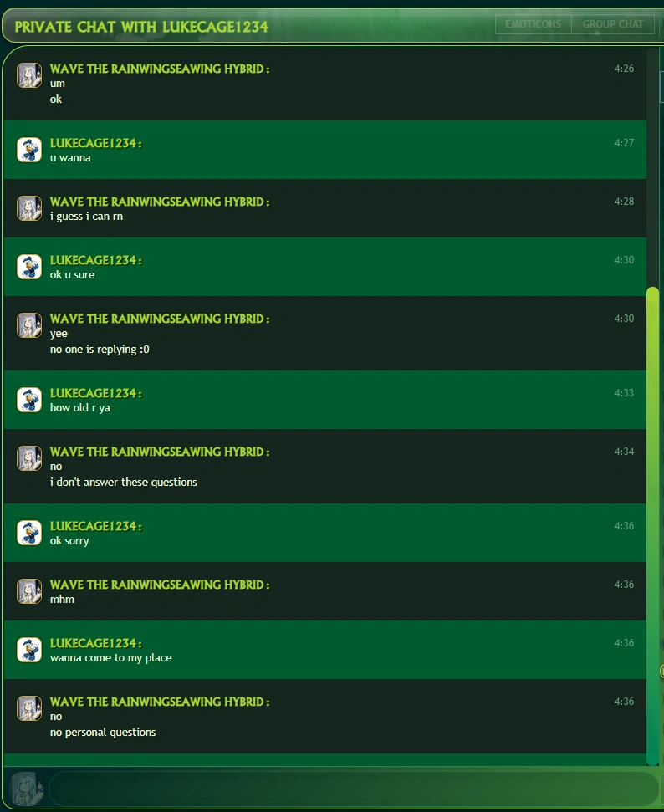The image size is (664, 812).
Task: Click Wave's avatar beside 'no personal questions'
Action: (29, 708)
